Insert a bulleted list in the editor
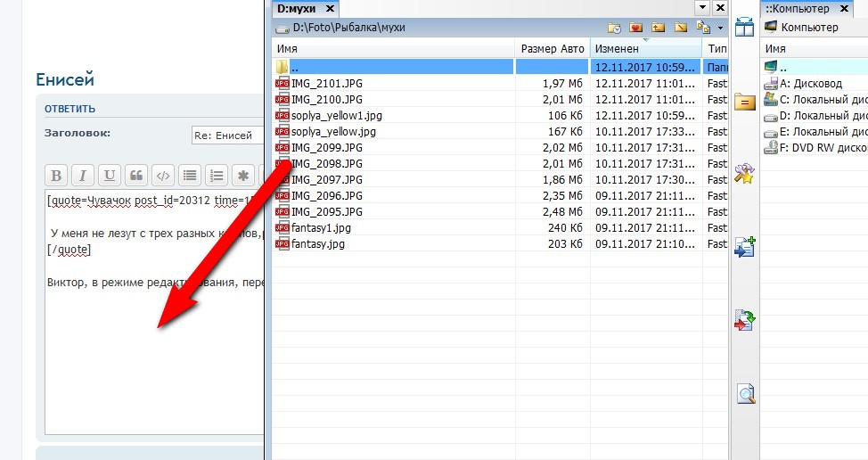The height and width of the screenshot is (460, 868). [x=189, y=176]
